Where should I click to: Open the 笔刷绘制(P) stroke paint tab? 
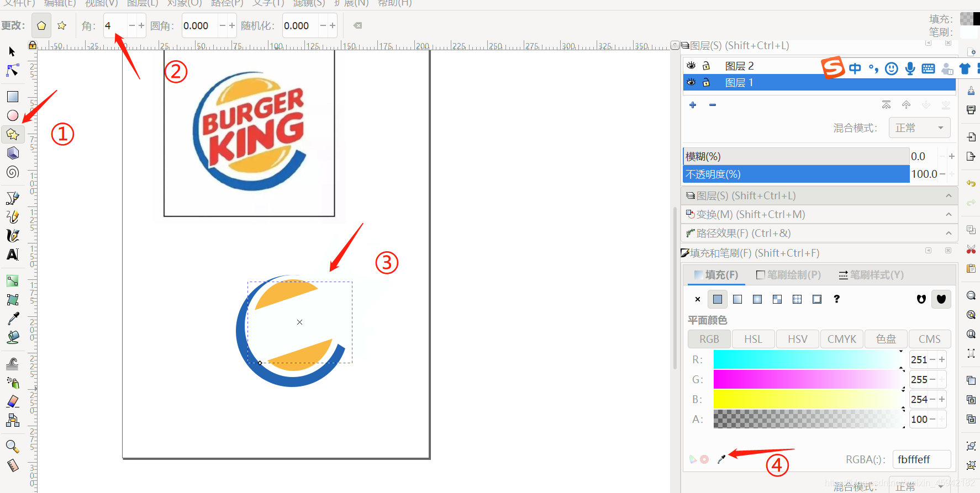click(x=788, y=274)
